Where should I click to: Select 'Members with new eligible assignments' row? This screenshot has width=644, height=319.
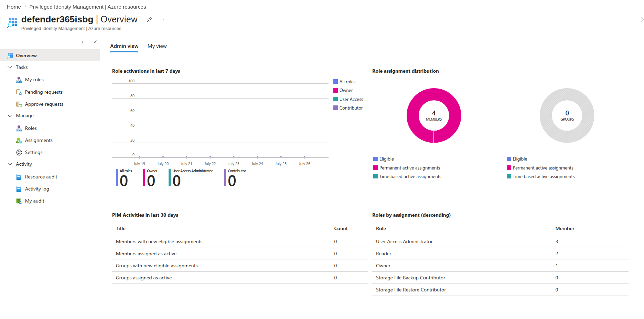240,241
